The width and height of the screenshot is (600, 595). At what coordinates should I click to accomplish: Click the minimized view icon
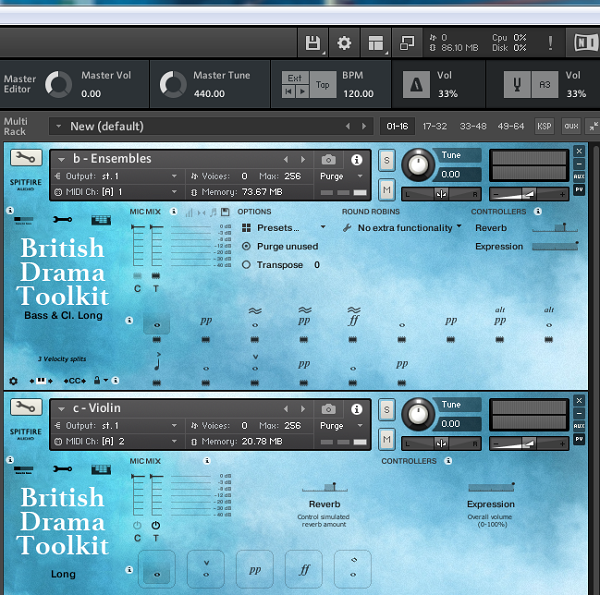tap(407, 43)
